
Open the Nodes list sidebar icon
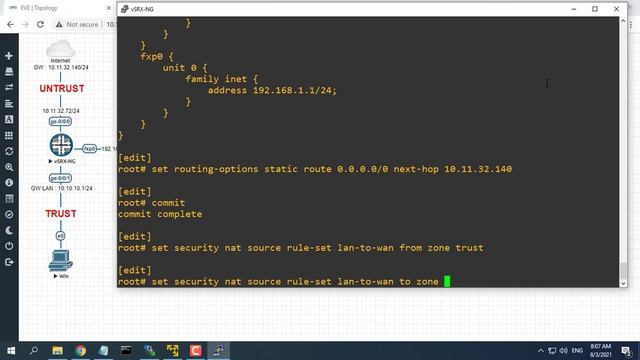tap(9, 71)
